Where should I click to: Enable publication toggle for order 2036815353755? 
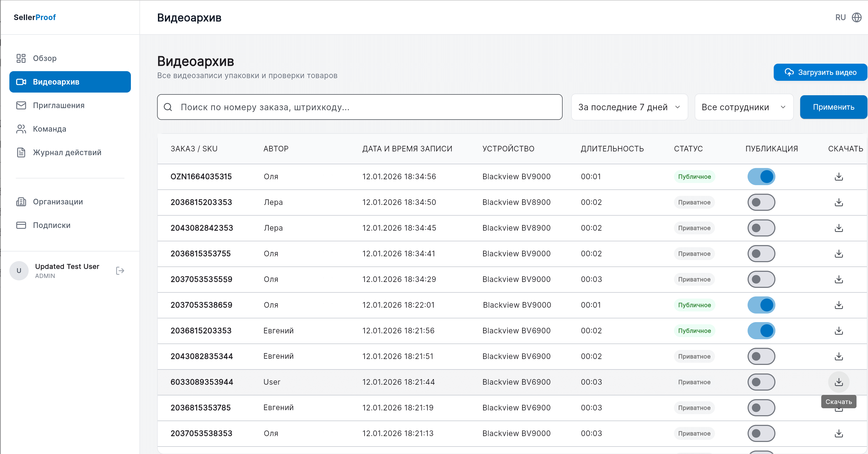click(x=761, y=254)
